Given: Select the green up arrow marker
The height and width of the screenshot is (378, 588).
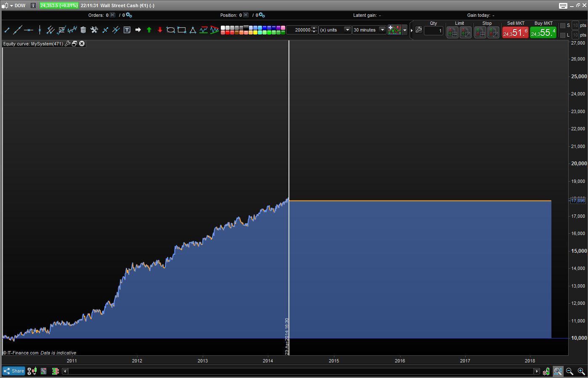Looking at the screenshot, I should pos(149,30).
